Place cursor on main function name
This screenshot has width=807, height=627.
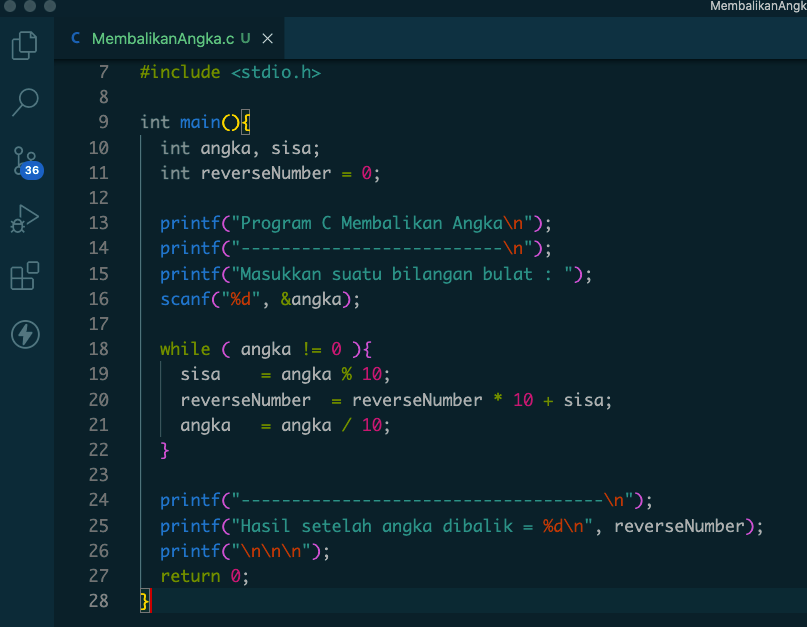pyautogui.click(x=199, y=122)
